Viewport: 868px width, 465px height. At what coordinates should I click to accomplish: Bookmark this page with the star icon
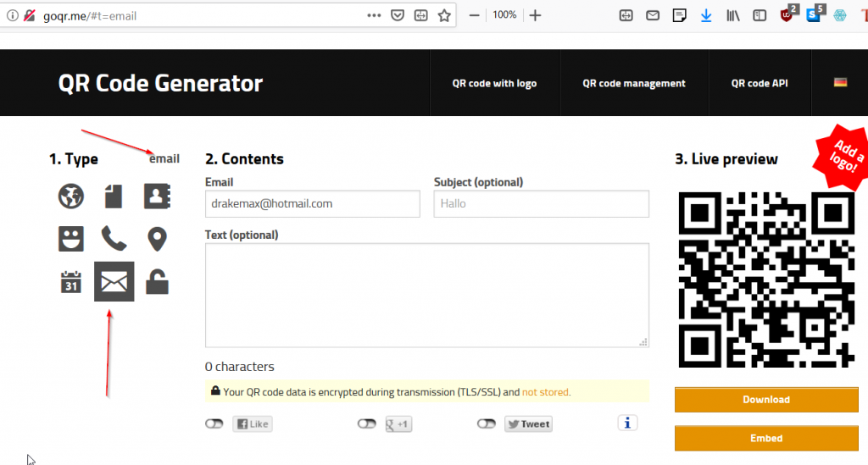pyautogui.click(x=443, y=15)
